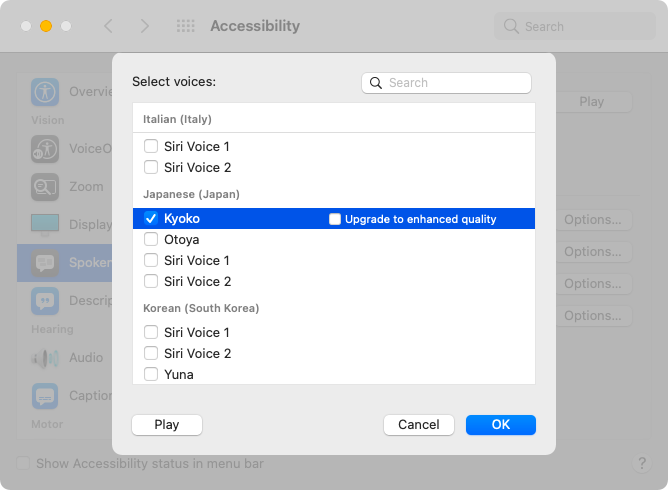Open the Descriptions sidebar icon
Screen dimensions: 668x490
coord(45,300)
